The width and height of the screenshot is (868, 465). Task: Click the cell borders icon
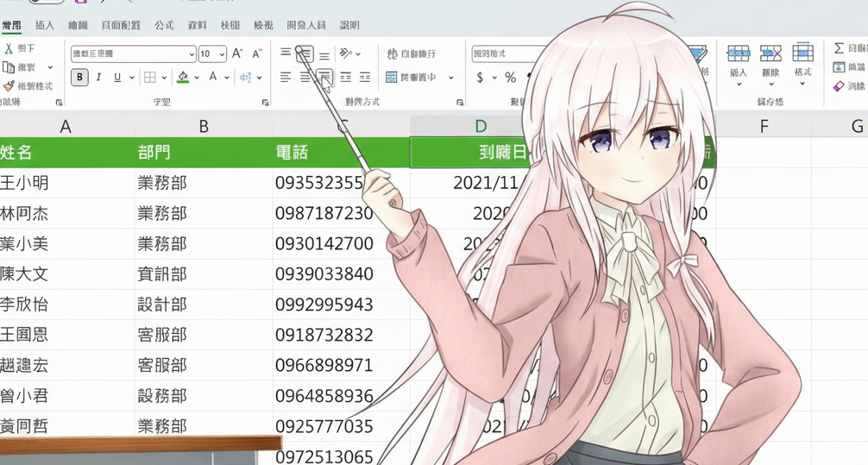(x=150, y=78)
